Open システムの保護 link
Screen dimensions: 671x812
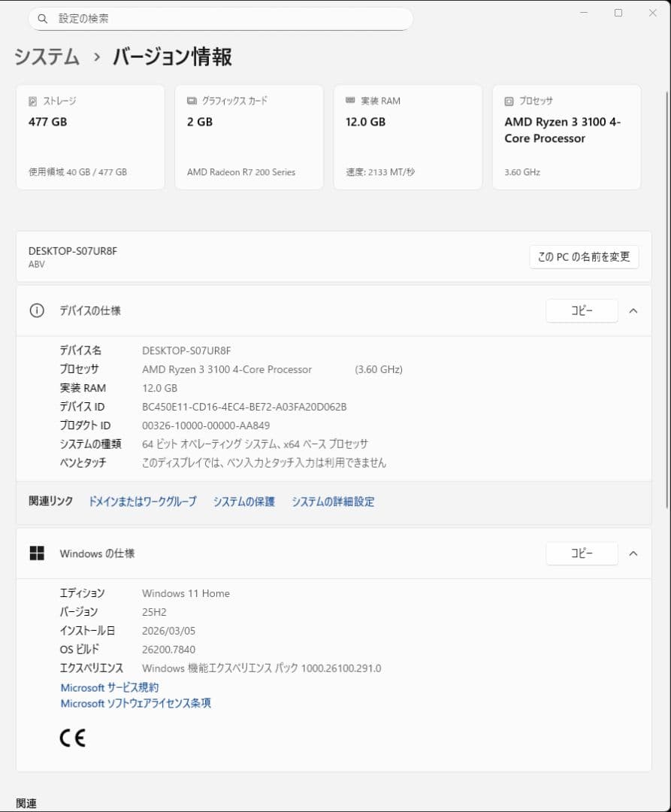[x=243, y=501]
